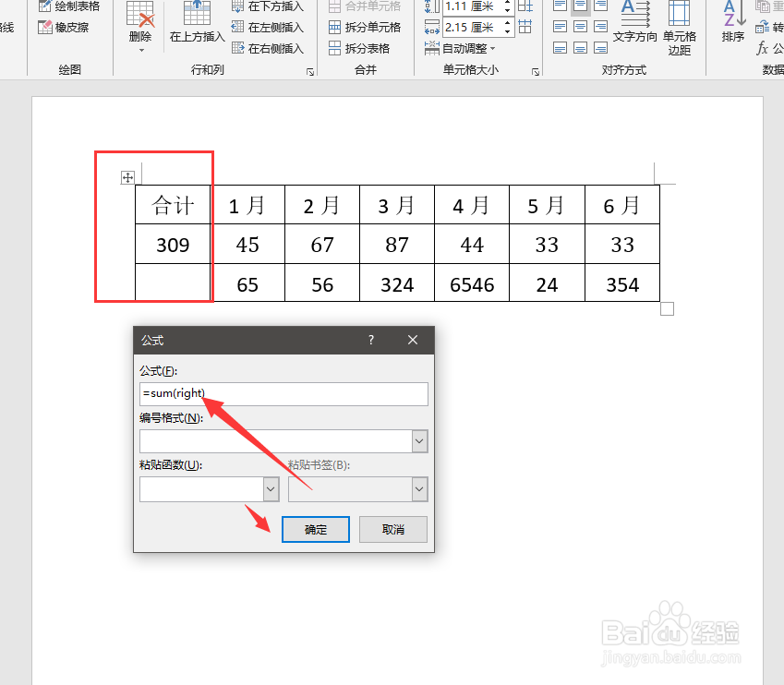Click inside the =sum(right) formula field
This screenshot has width=784, height=685.
[283, 393]
